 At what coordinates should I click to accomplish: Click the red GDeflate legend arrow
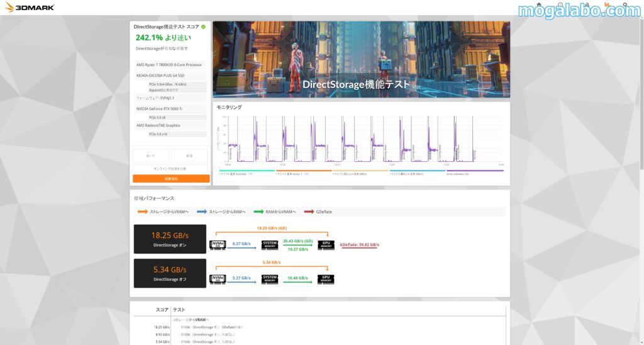point(309,212)
